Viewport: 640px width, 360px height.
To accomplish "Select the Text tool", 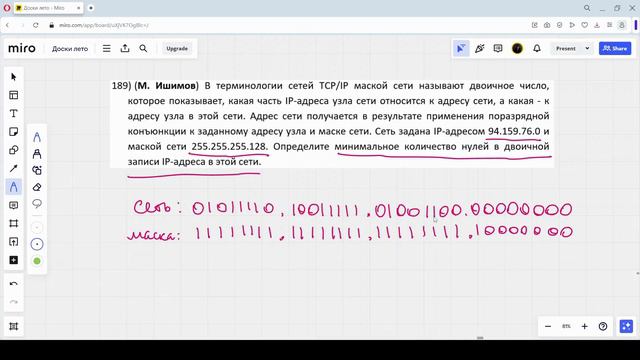I will (13, 113).
